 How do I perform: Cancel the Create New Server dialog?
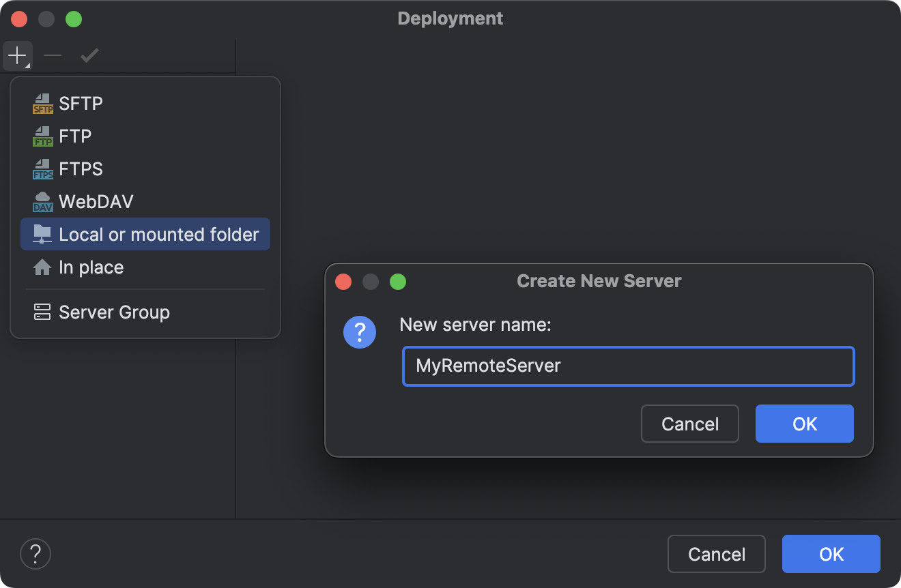pyautogui.click(x=689, y=424)
